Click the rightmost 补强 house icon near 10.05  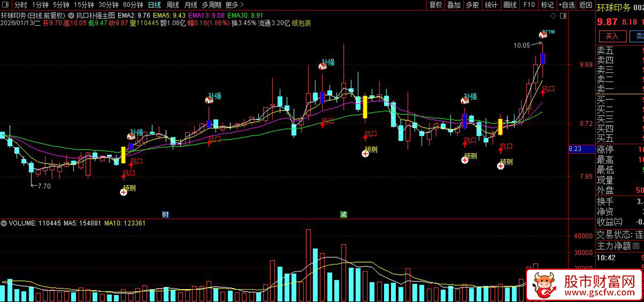[543, 35]
